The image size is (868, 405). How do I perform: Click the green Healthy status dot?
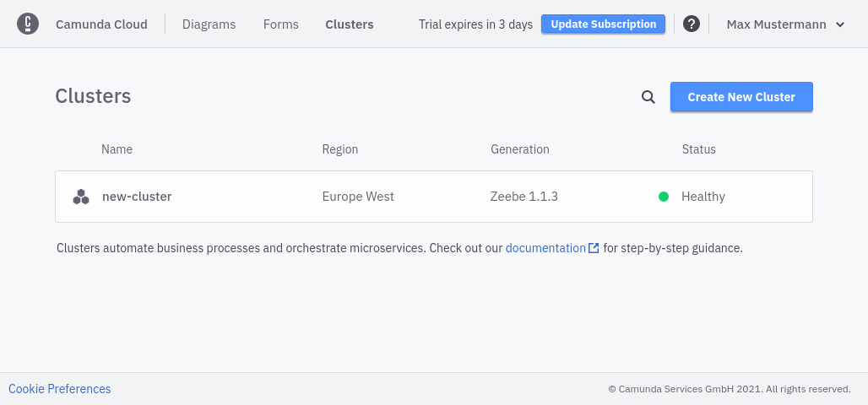(x=664, y=197)
